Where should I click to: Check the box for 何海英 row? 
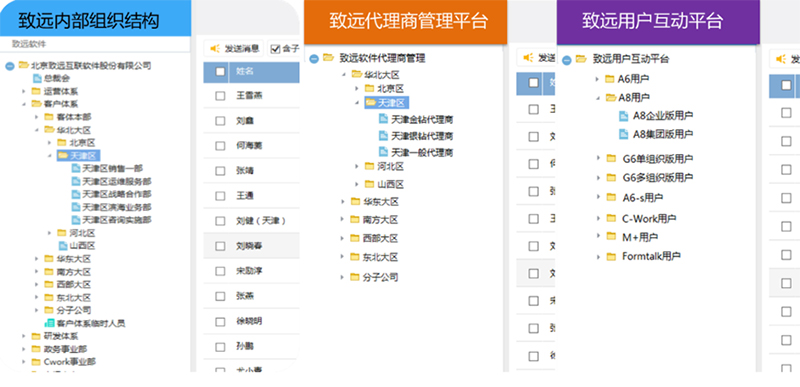tap(220, 146)
